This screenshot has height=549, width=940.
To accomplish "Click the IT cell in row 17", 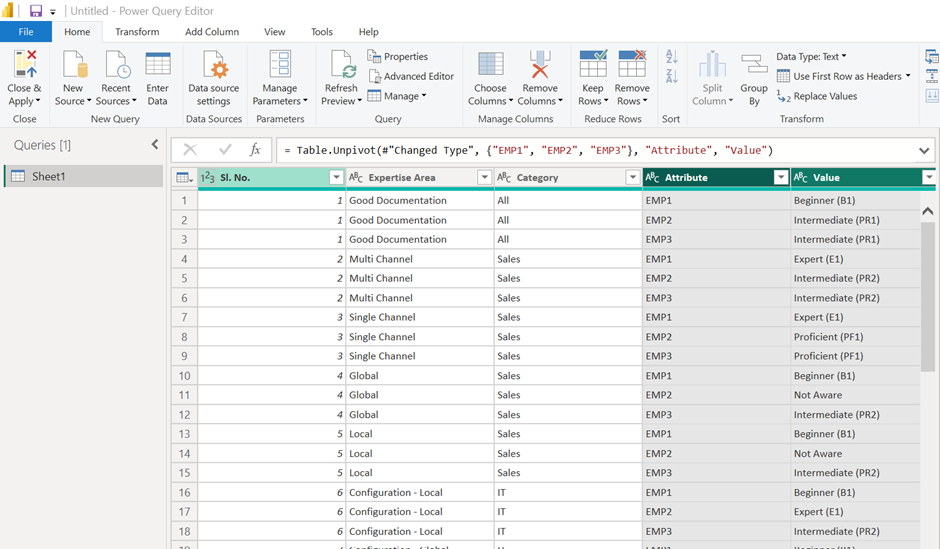I will click(568, 512).
